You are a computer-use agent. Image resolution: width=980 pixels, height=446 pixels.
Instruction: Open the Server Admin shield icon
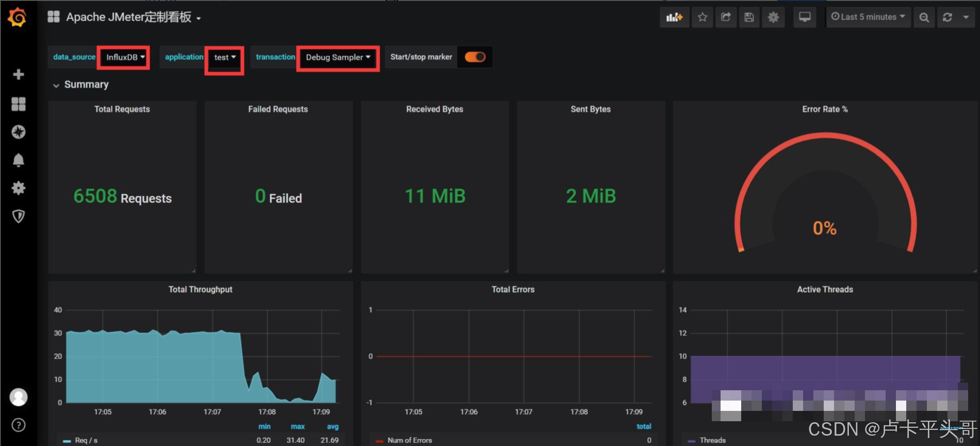tap(19, 216)
